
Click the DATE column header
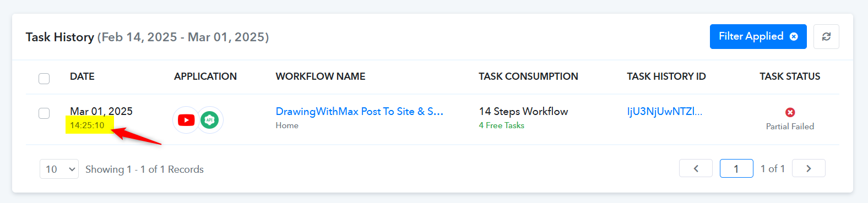click(82, 76)
